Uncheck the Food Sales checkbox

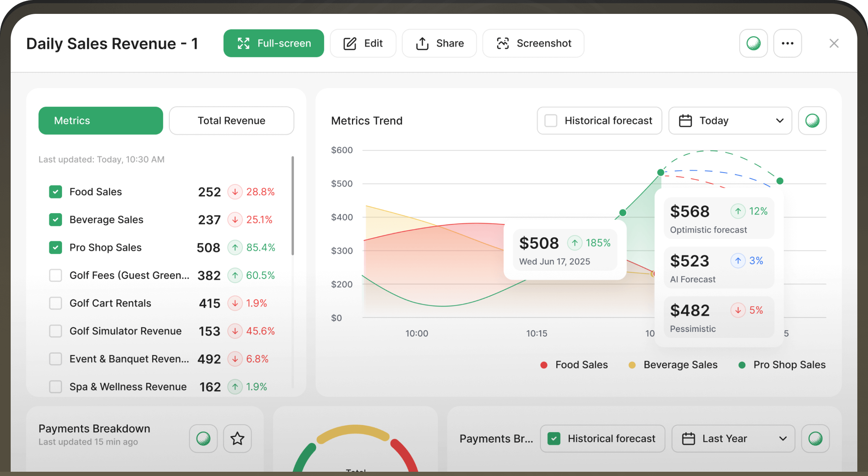(56, 192)
